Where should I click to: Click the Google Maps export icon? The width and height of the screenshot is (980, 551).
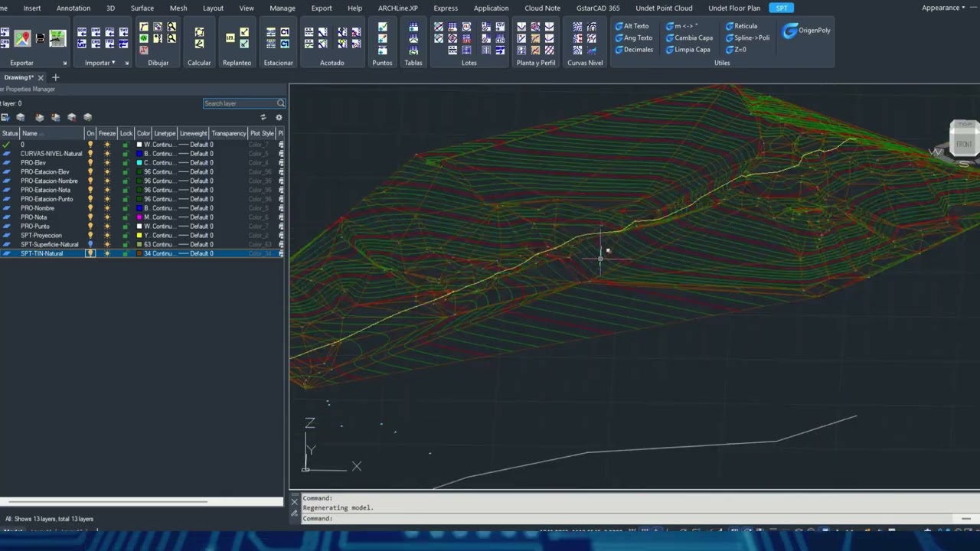23,38
